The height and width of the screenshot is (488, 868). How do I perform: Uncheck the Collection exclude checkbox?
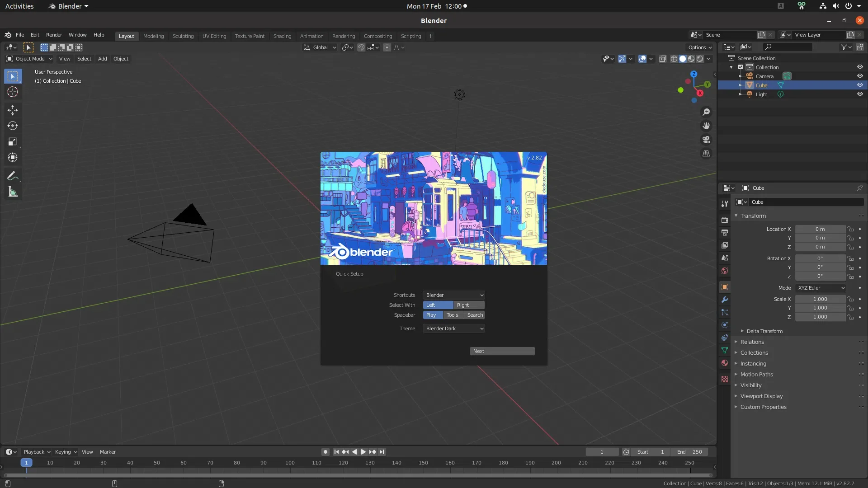click(741, 67)
